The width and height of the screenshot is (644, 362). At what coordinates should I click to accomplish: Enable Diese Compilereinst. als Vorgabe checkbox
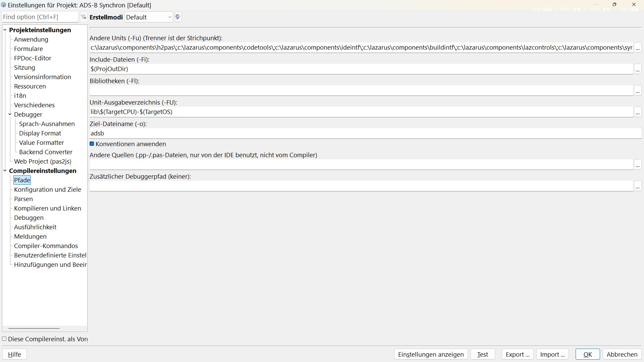coord(4,339)
